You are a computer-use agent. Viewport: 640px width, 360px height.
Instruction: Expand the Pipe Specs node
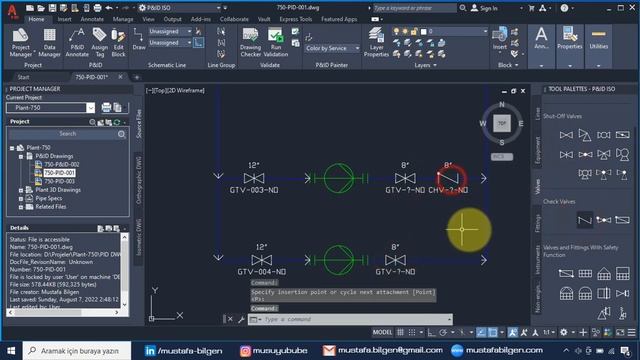click(x=21, y=198)
